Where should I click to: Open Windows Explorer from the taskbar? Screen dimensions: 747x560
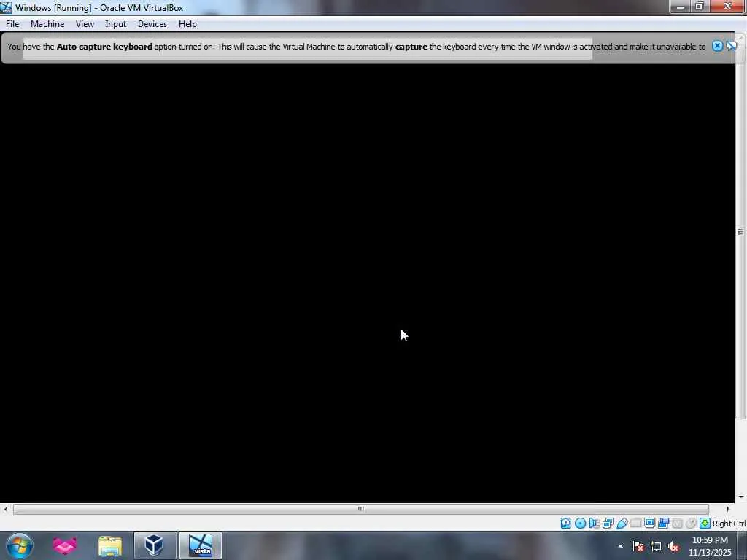coord(110,545)
